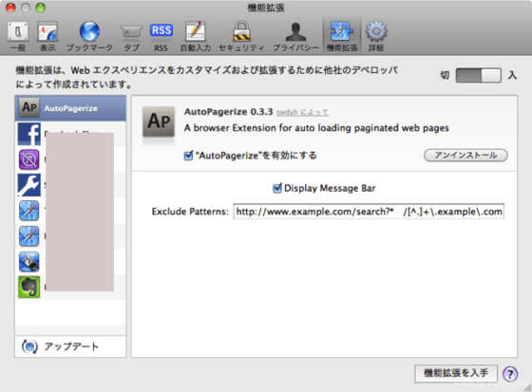Select the Evernote elephant extension icon
Image resolution: width=532 pixels, height=392 pixels.
29,288
